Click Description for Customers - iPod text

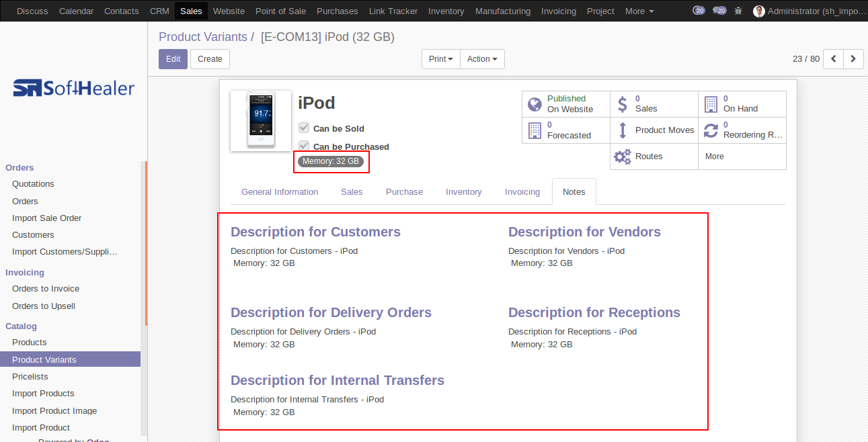(x=294, y=251)
